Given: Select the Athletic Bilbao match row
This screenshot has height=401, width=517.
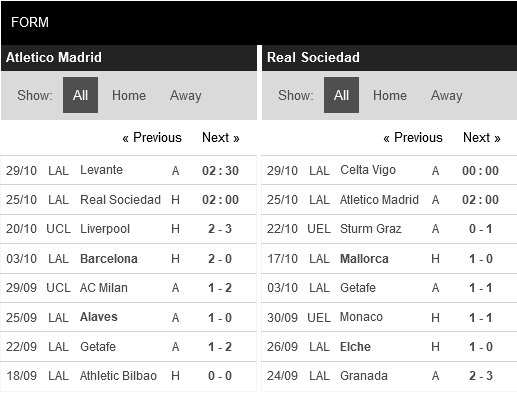Looking at the screenshot, I should coord(128,376).
